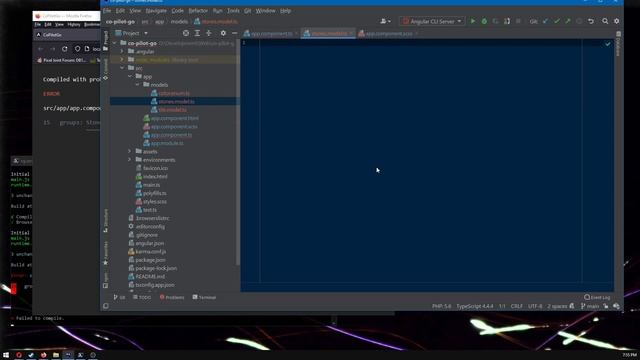The image size is (640, 360).
Task: Open the Git tool window at bottom
Action: 120,297
